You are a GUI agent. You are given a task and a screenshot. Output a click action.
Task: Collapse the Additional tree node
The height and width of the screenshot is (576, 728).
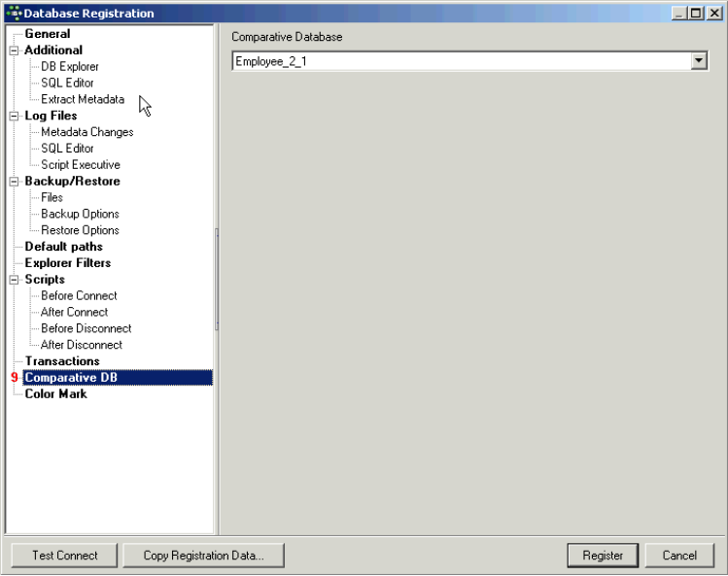pyautogui.click(x=15, y=51)
